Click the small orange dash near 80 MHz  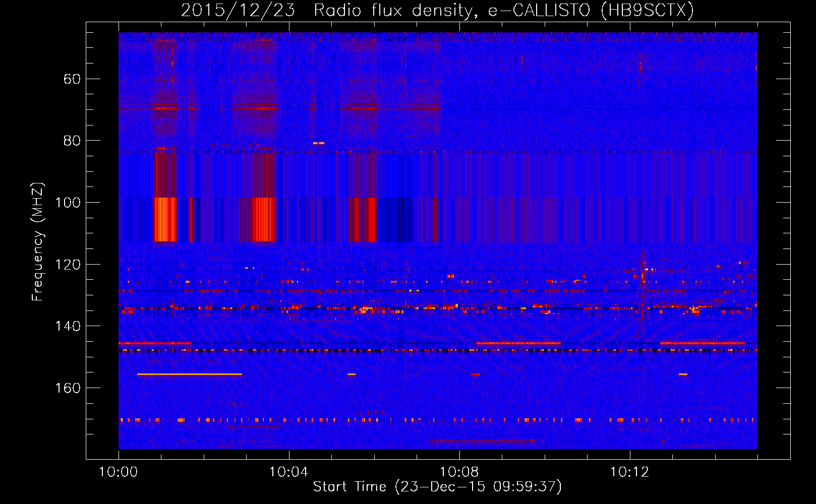319,143
